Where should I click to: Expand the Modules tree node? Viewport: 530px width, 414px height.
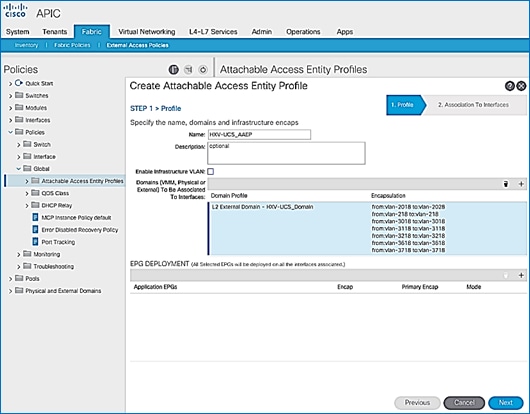pos(10,108)
